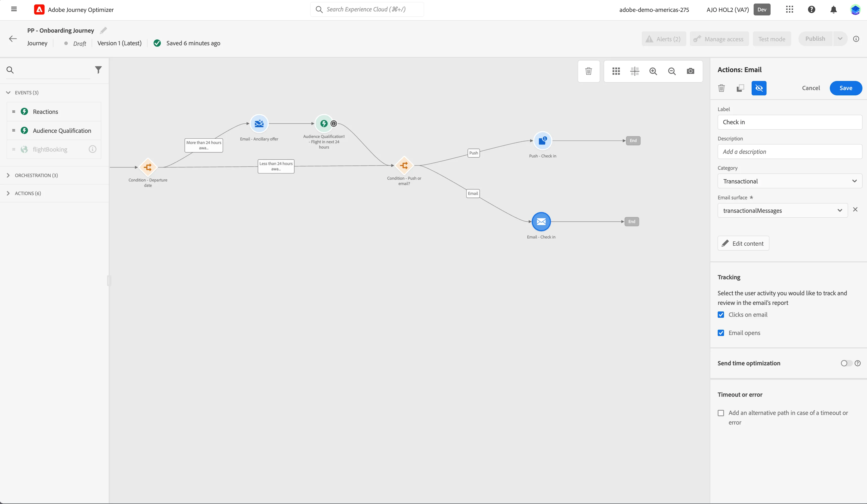Cancel the email action changes
Image resolution: width=867 pixels, height=504 pixels.
coord(811,88)
